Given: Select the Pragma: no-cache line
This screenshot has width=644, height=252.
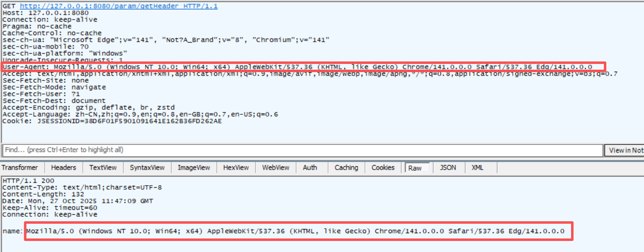Looking at the screenshot, I should (37, 26).
